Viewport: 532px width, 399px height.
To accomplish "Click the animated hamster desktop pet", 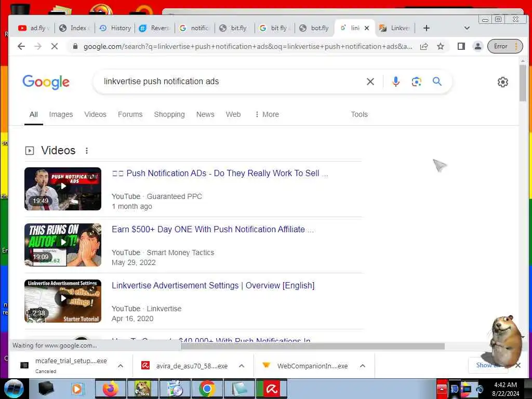I will pos(504,341).
